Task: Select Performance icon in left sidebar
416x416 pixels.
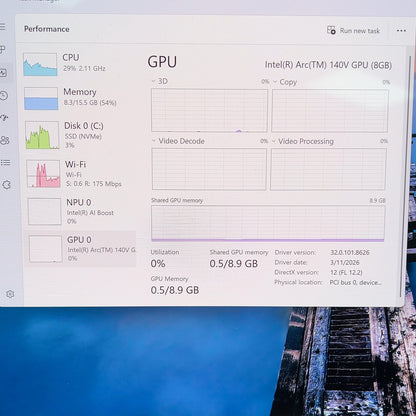Action: (3, 72)
